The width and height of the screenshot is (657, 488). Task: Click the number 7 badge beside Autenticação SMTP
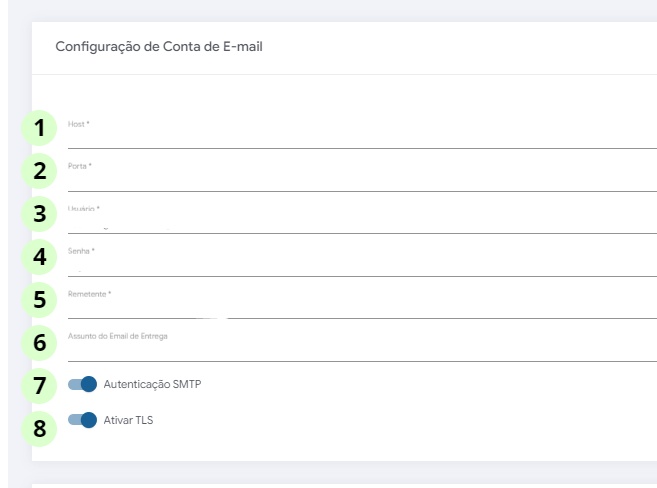(x=40, y=385)
